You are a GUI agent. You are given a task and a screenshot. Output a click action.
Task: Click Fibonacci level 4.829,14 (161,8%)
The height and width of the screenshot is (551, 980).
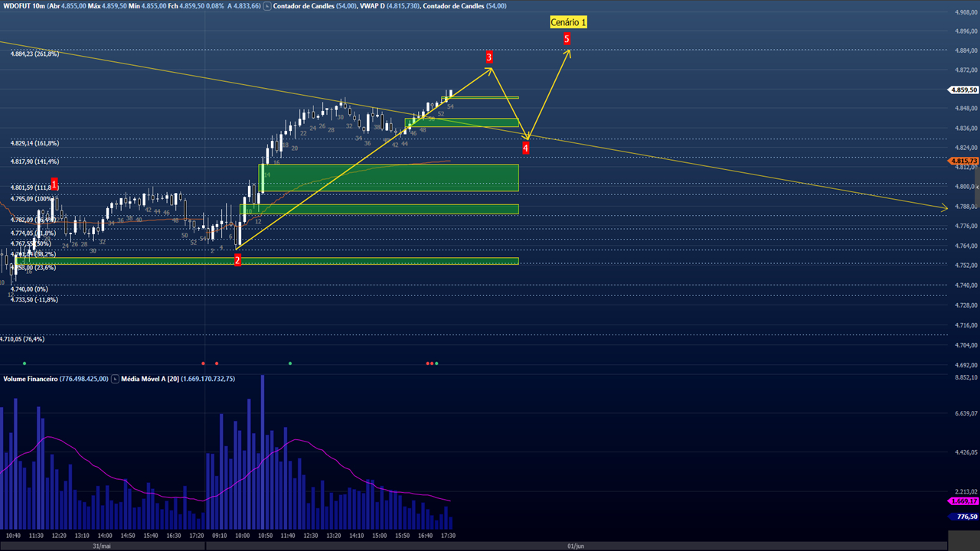point(34,143)
